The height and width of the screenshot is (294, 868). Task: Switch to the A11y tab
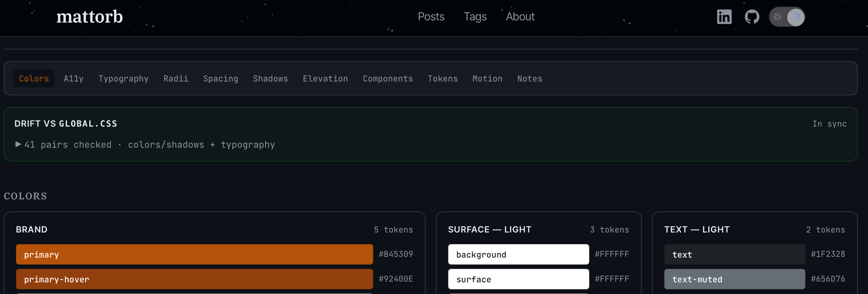point(74,79)
